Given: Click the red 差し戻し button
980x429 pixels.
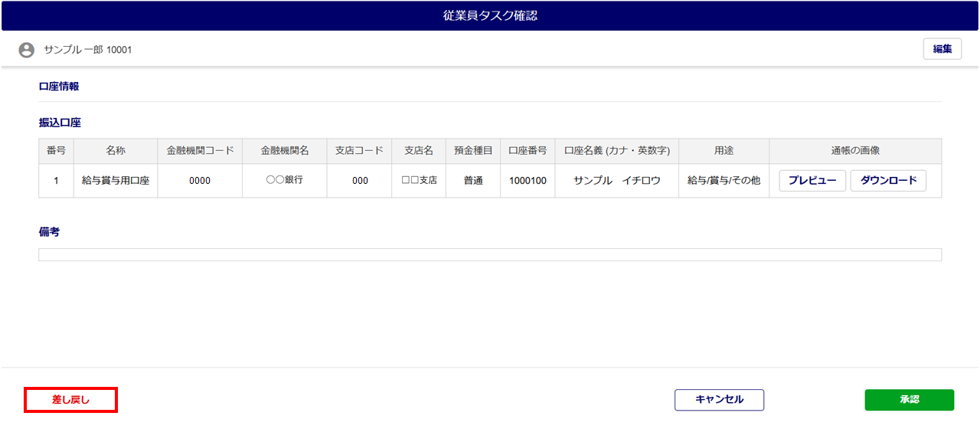Looking at the screenshot, I should (x=70, y=400).
